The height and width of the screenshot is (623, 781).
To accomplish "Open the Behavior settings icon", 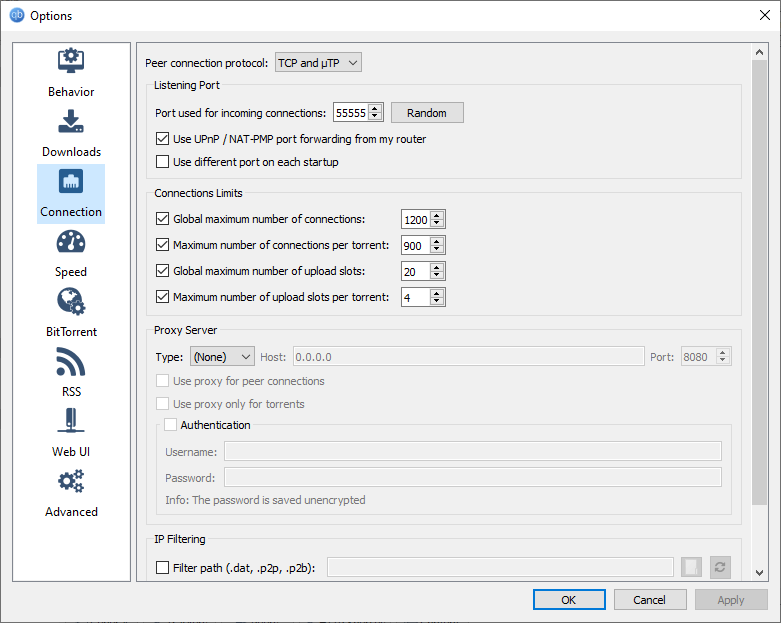I will (71, 61).
